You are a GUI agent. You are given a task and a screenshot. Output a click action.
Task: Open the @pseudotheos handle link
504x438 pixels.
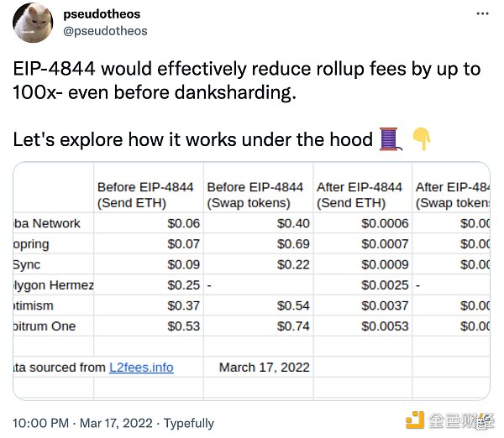105,31
